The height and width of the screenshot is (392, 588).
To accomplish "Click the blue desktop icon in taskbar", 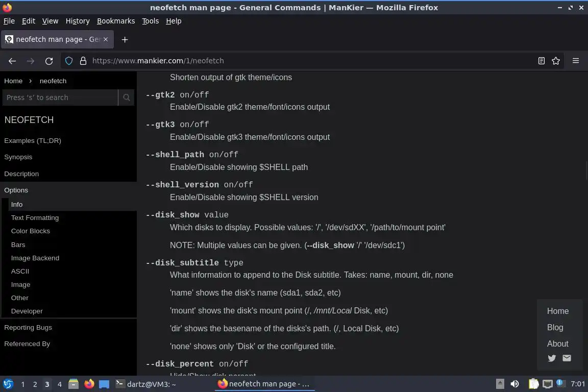I will point(104,384).
